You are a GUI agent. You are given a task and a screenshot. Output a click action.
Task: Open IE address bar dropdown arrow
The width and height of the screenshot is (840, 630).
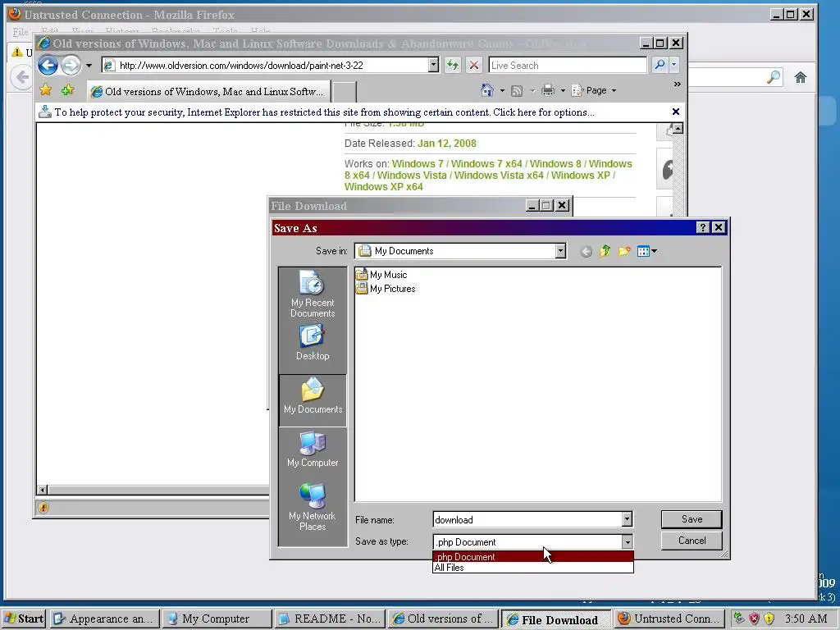tap(433, 66)
